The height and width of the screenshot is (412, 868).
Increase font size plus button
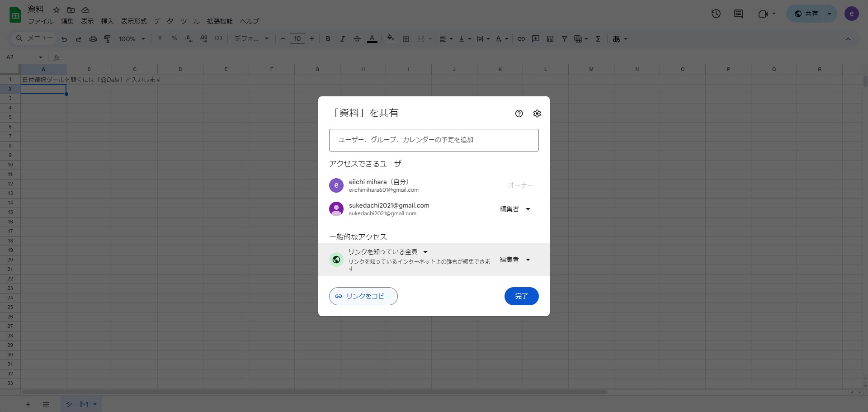click(312, 39)
